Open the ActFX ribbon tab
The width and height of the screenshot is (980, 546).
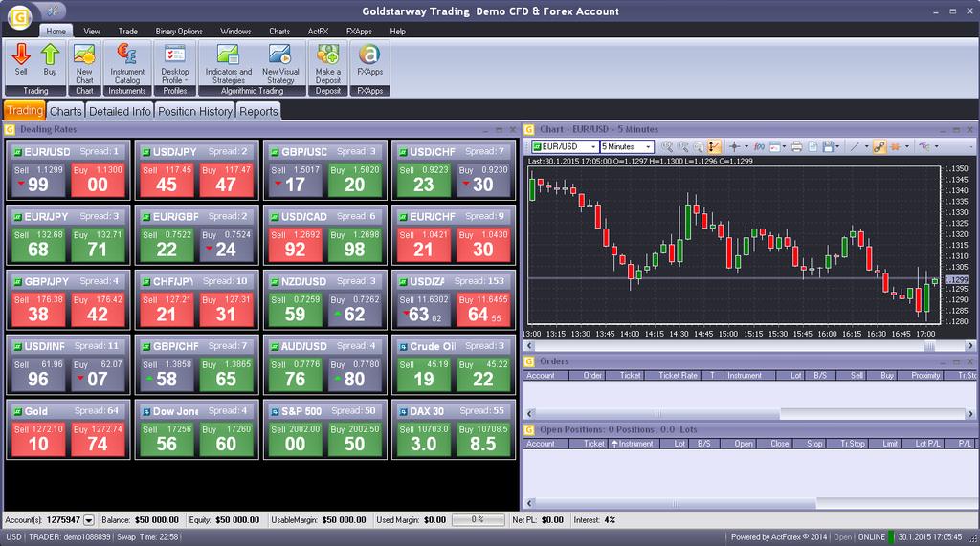(x=318, y=32)
